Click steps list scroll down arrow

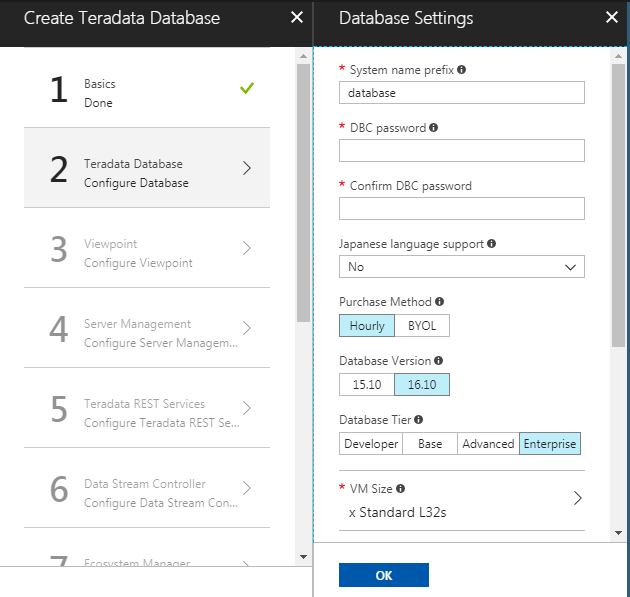(303, 557)
